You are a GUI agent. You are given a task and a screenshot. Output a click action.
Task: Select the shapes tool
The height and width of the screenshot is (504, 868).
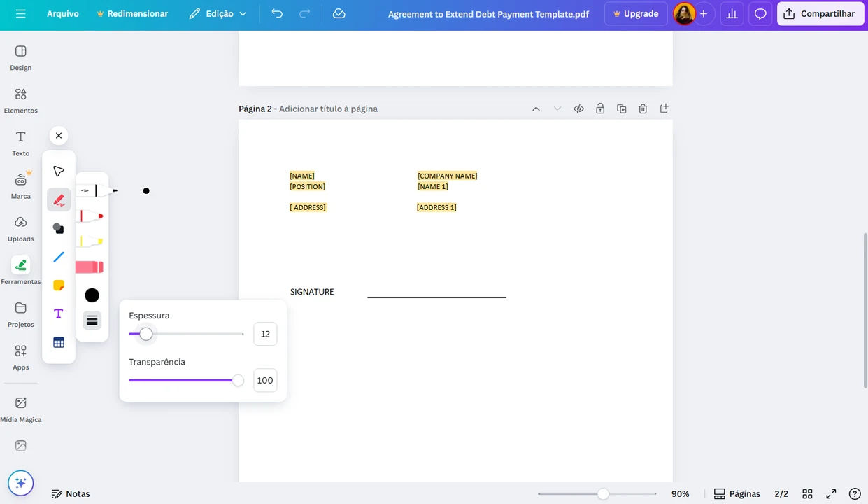[x=59, y=228]
